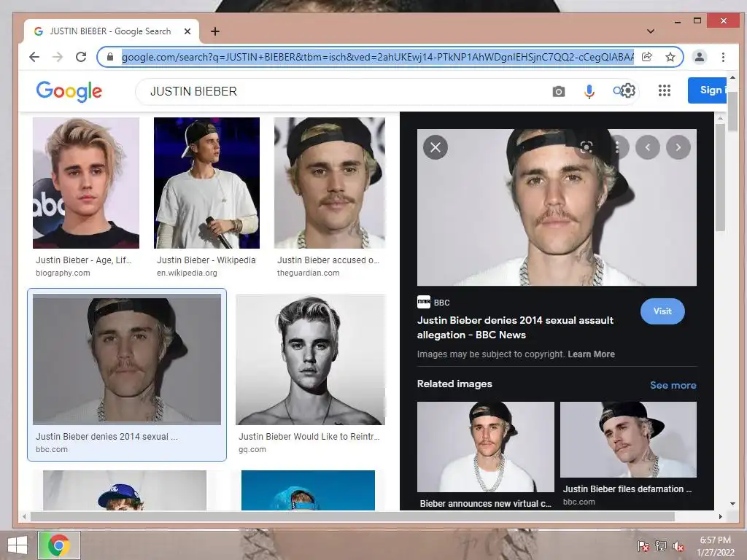This screenshot has width=747, height=560.
Task: Open the Windows Start menu
Action: point(18,545)
